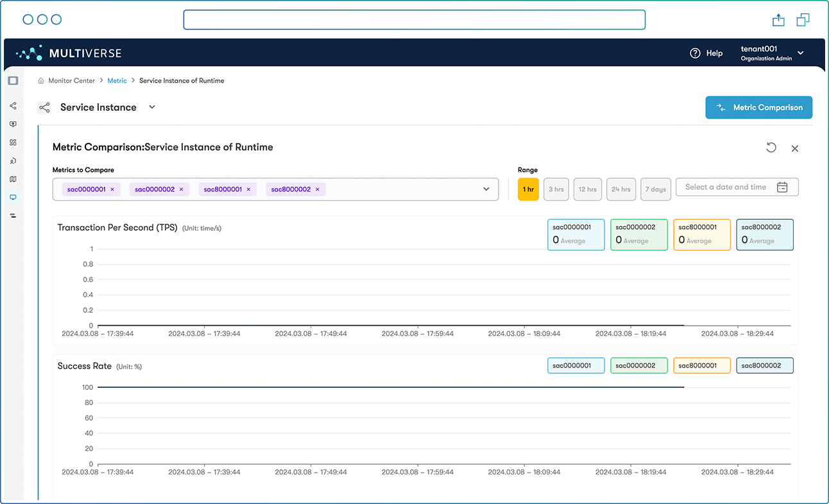Toggle sac8000001 series in TPS chart
This screenshot has width=829, height=504.
click(x=702, y=235)
